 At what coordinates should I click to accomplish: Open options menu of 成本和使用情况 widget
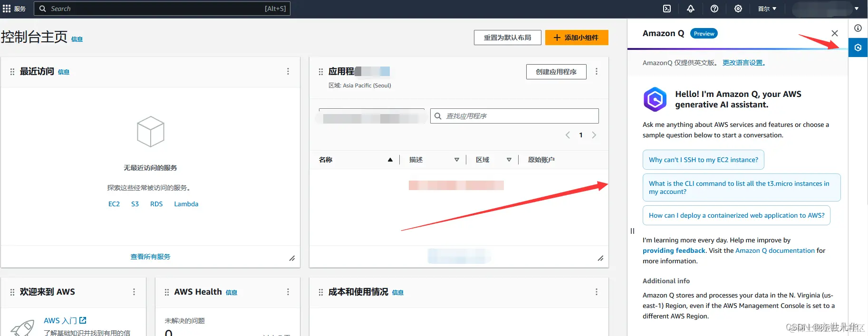(x=597, y=292)
